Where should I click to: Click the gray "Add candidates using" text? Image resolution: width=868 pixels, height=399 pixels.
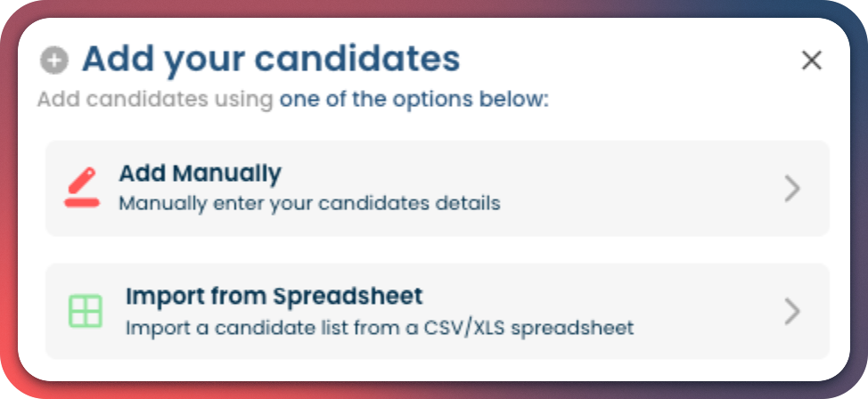[155, 99]
